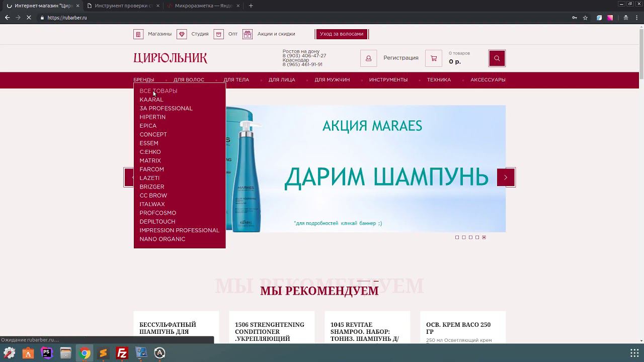Bookmark this page with star icon
The image size is (644, 362).
click(585, 18)
